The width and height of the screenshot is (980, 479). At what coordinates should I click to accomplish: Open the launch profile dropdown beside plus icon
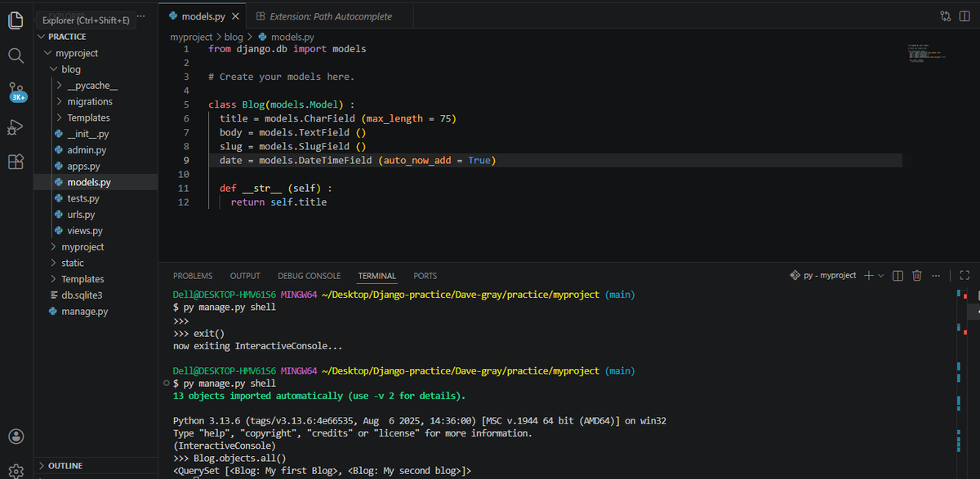(880, 275)
